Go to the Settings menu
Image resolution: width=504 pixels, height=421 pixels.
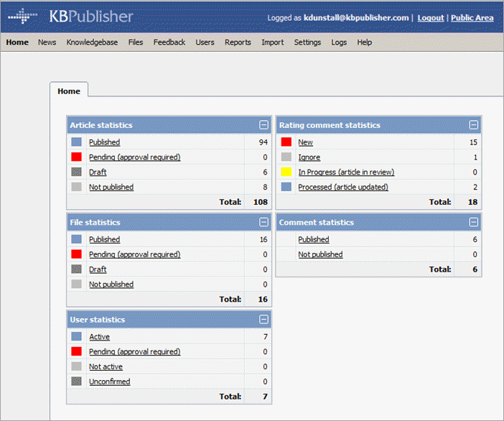[x=307, y=42]
